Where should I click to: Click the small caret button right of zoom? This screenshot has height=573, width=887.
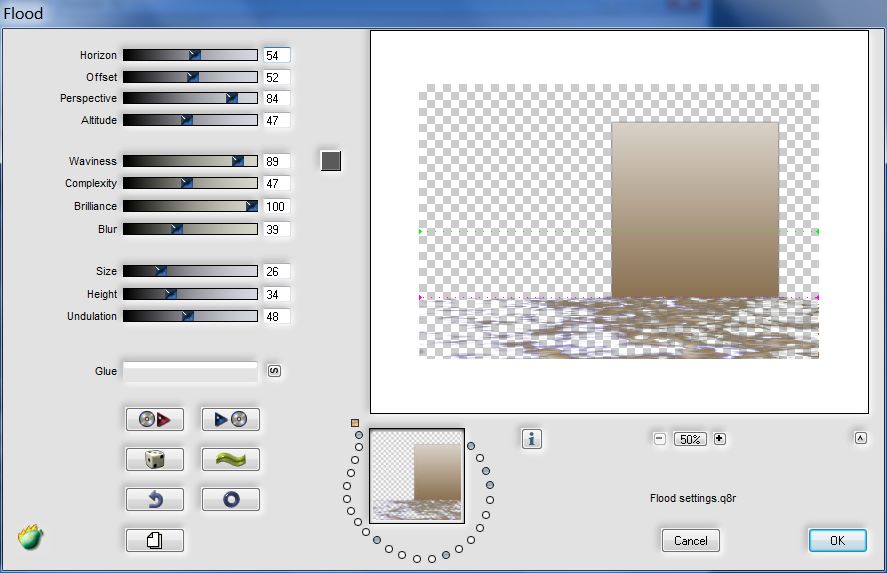(x=860, y=438)
